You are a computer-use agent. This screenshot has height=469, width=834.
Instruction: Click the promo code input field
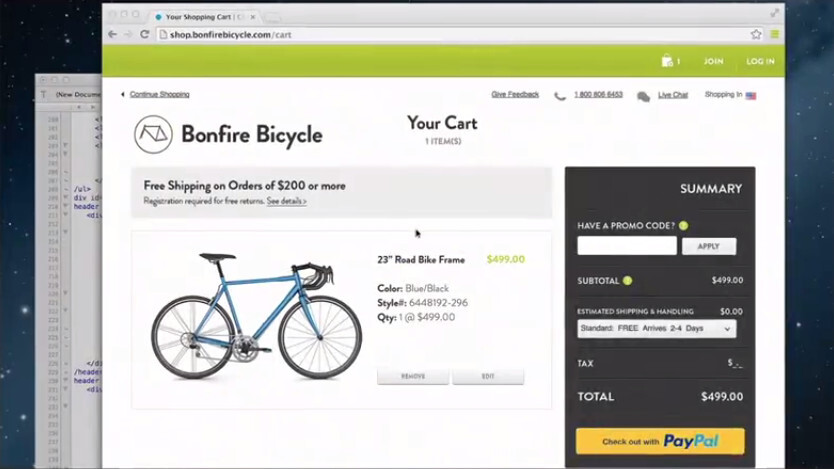(x=626, y=246)
